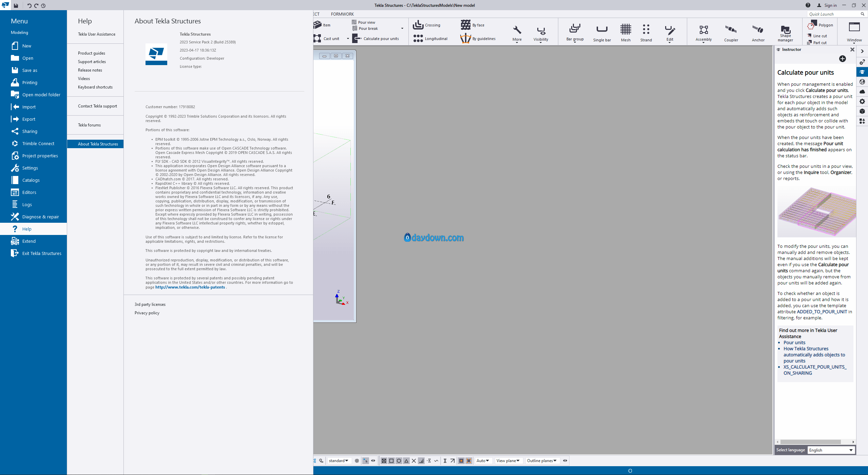Switch to the FORMWORK ribbon tab

tap(342, 14)
